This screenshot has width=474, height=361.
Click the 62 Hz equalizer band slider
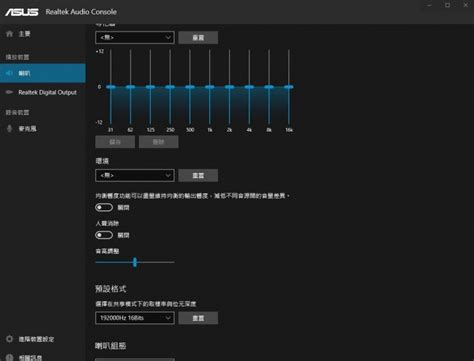[130, 87]
